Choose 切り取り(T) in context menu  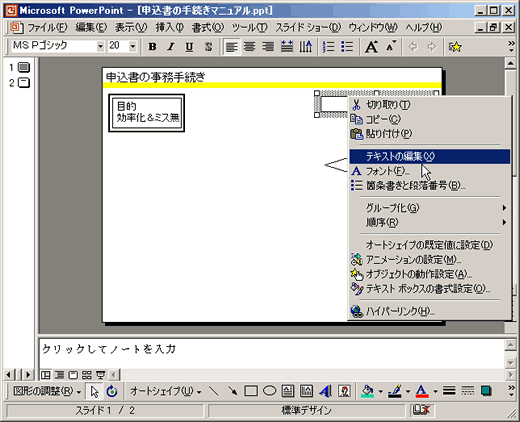pos(430,105)
